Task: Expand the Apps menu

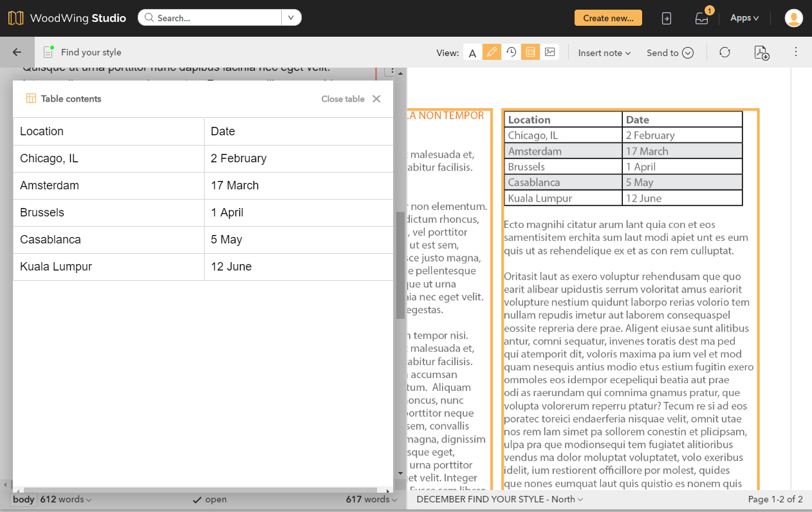Action: pos(744,18)
